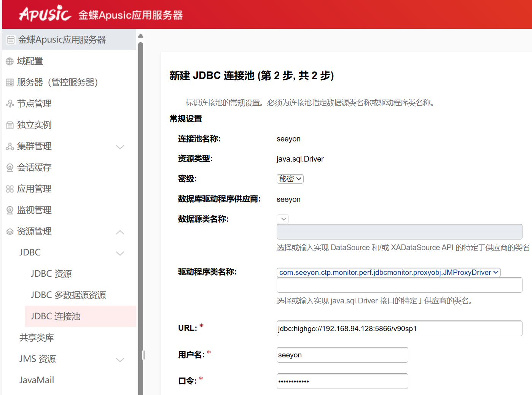
Task: Click the monitor icon beside 监视管理
Action: coord(10,210)
